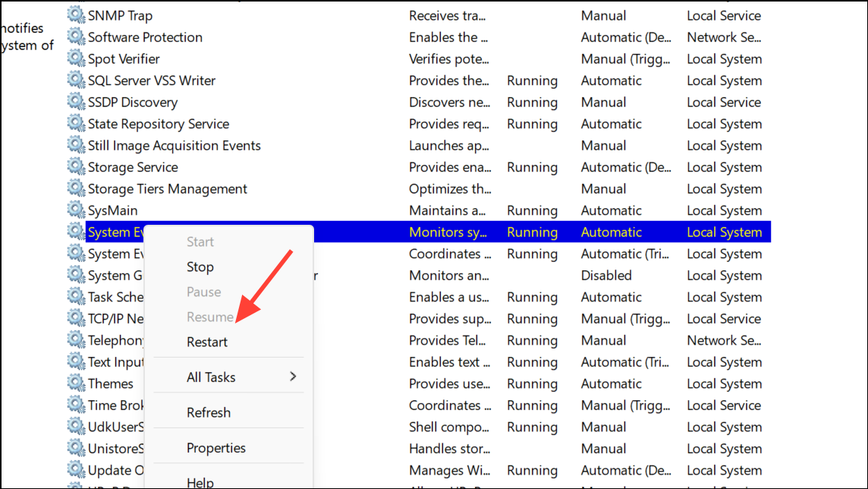The width and height of the screenshot is (868, 489).
Task: Click the 'Handles stor...' description cell
Action: 449,449
